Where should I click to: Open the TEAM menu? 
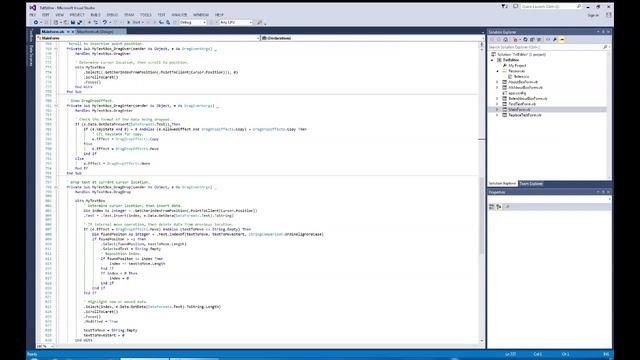129,15
